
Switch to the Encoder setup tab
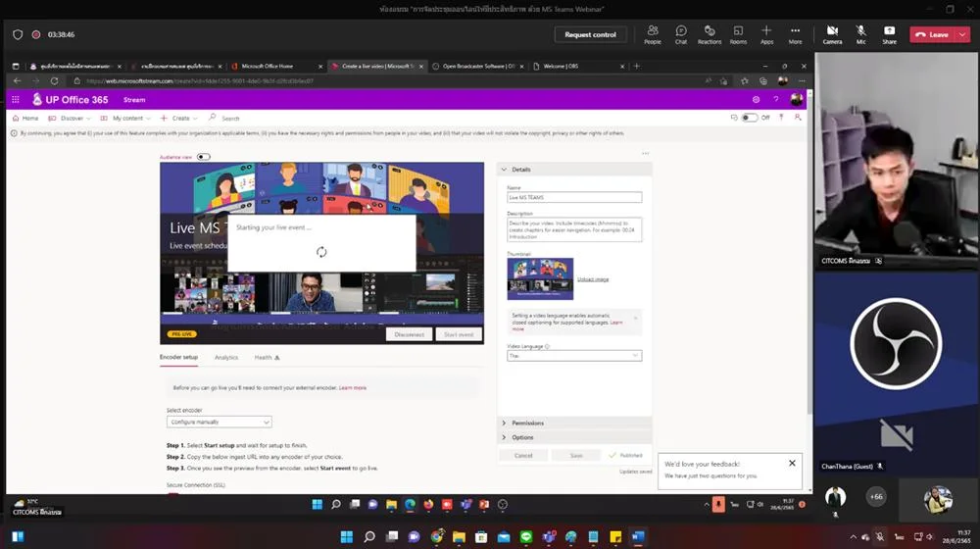tap(178, 357)
